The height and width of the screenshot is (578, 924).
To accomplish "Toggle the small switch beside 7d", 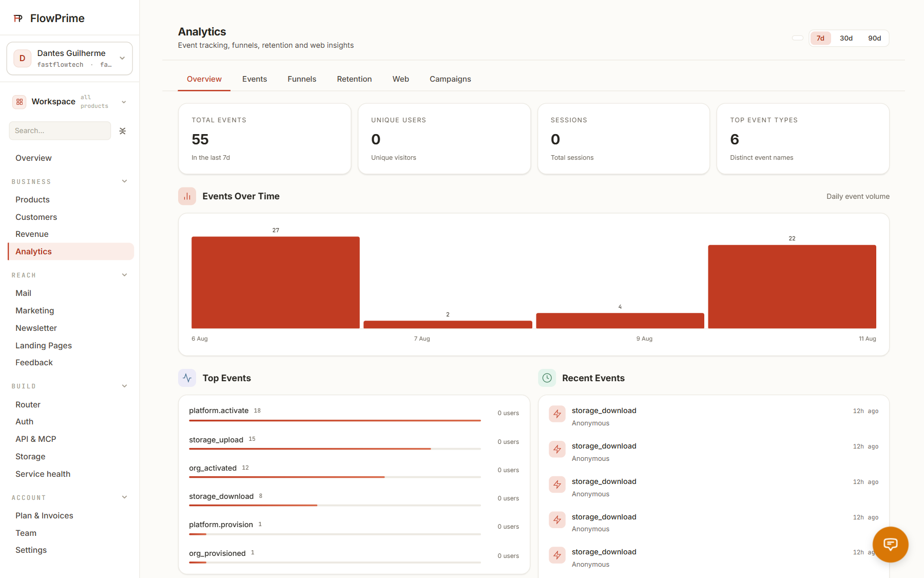I will coord(798,38).
